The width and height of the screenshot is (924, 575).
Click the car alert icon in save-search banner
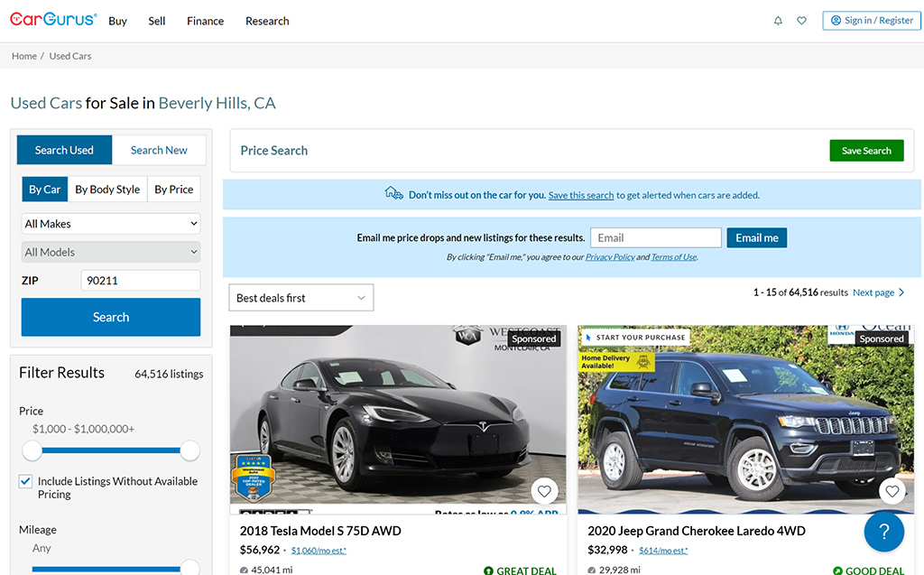tap(393, 193)
